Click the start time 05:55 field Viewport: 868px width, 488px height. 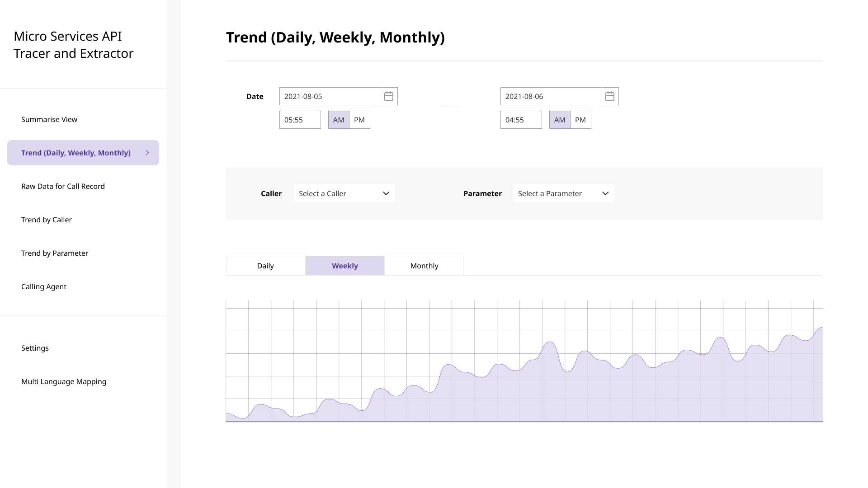coord(300,120)
